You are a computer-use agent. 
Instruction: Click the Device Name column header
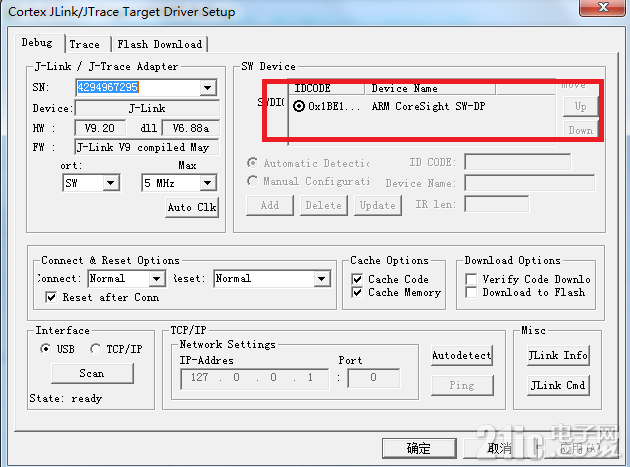coord(430,88)
